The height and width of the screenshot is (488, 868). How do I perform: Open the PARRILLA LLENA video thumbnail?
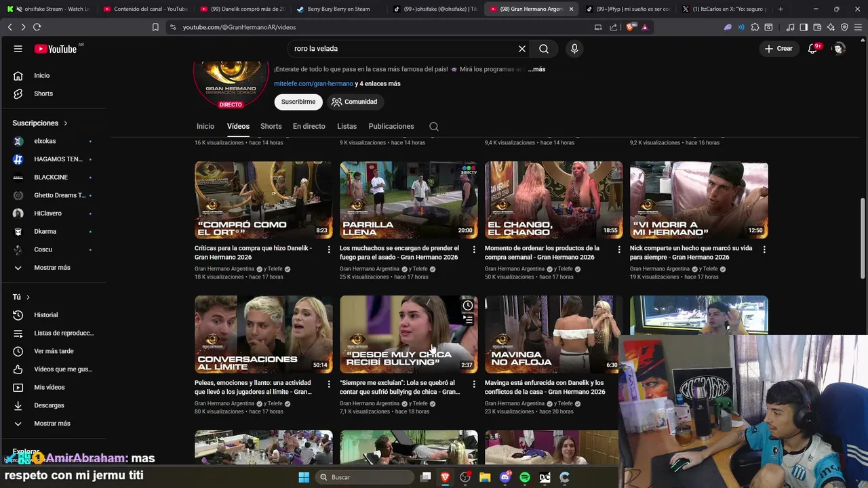coord(409,200)
